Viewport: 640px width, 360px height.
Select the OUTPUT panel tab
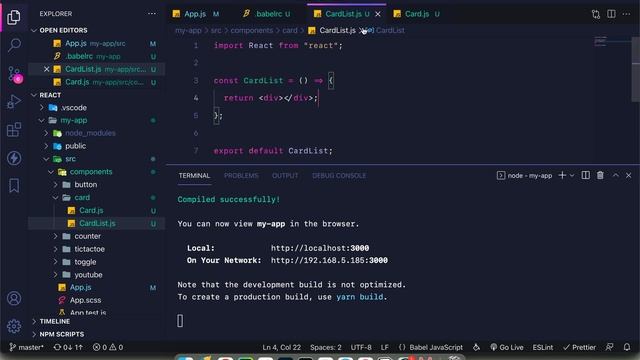tap(285, 176)
